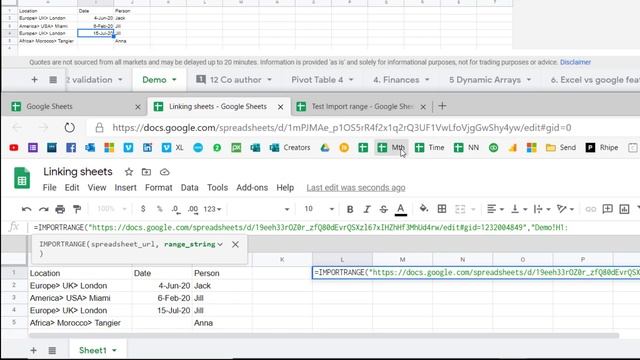Screen dimensions: 640x360
Task: Select 4. Finances sheet in back window
Action: pyautogui.click(x=396, y=80)
